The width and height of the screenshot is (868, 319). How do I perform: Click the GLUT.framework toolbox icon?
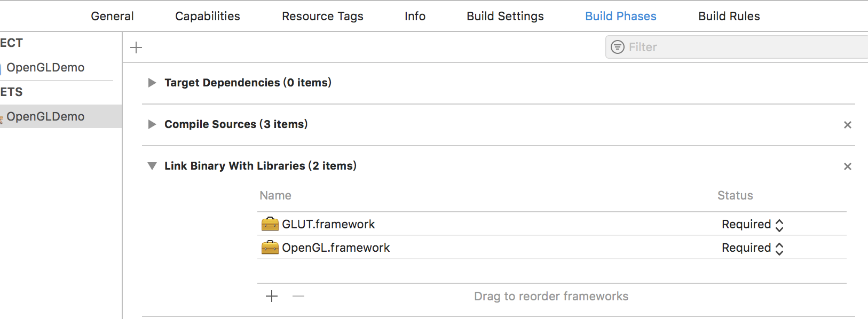pyautogui.click(x=270, y=224)
